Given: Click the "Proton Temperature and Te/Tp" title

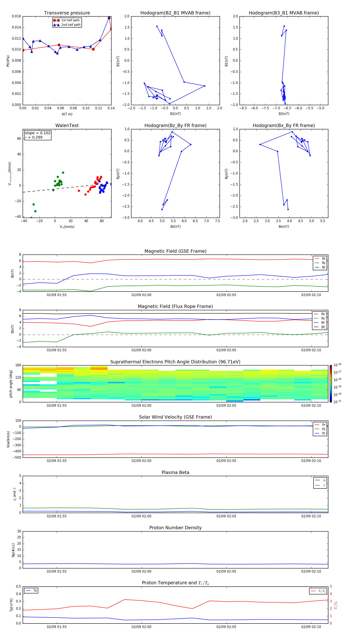Looking at the screenshot, I should pyautogui.click(x=175, y=583).
